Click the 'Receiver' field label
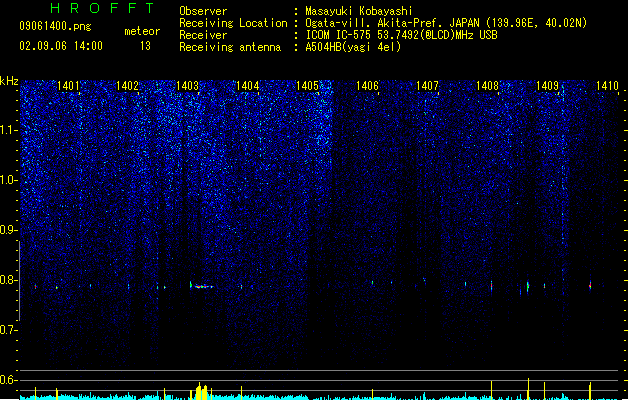629x400 pixels. point(203,35)
